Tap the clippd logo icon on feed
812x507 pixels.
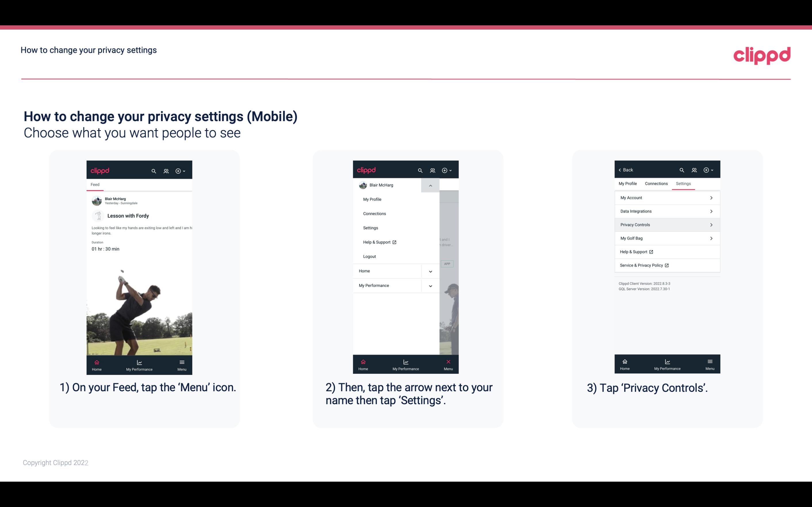tap(100, 171)
